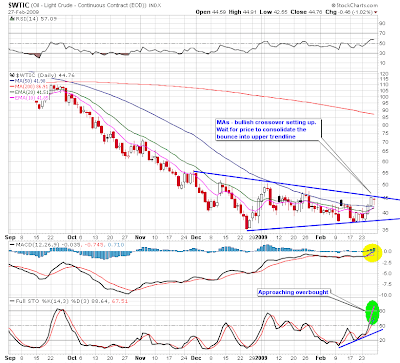Click the RSI(14) 57.09 indicator label

33,19
